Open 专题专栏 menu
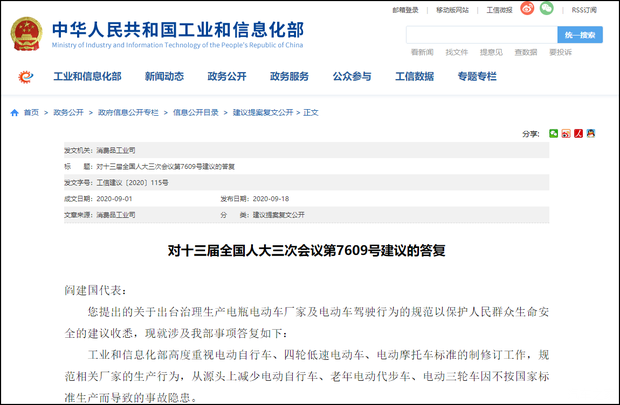 (477, 76)
